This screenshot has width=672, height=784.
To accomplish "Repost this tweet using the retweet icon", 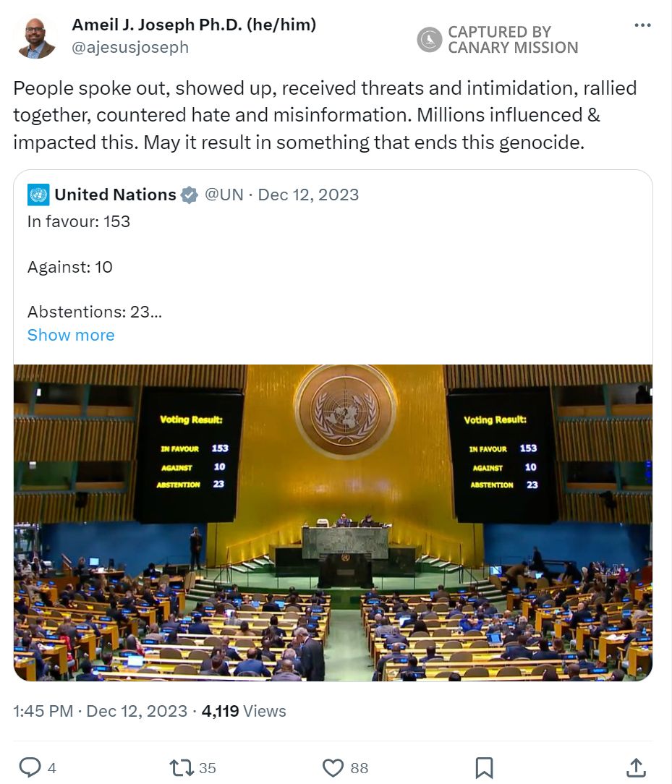I will tap(181, 767).
